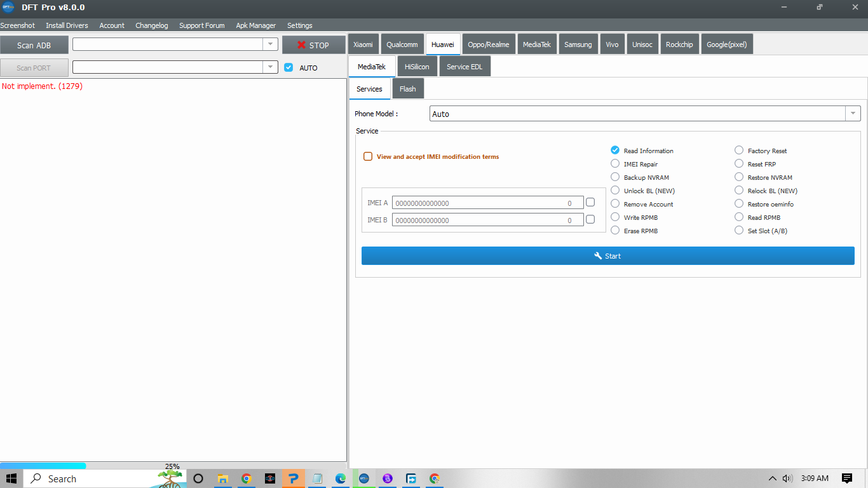Select the IMEI Repair radio option

click(x=615, y=163)
